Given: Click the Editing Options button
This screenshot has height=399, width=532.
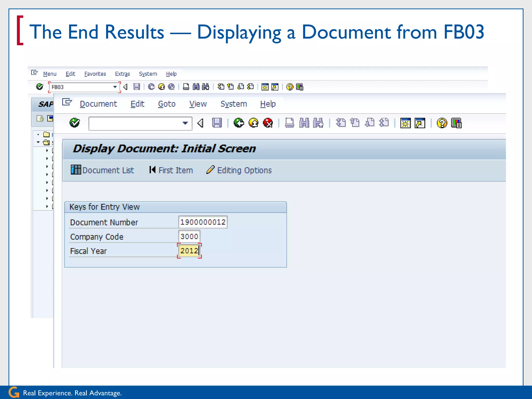Looking at the screenshot, I should 239,170.
